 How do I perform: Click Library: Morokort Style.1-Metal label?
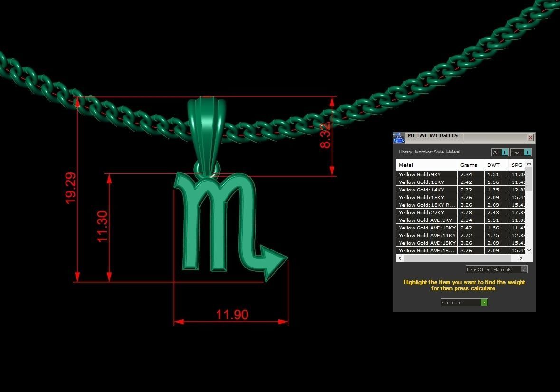[x=429, y=152]
